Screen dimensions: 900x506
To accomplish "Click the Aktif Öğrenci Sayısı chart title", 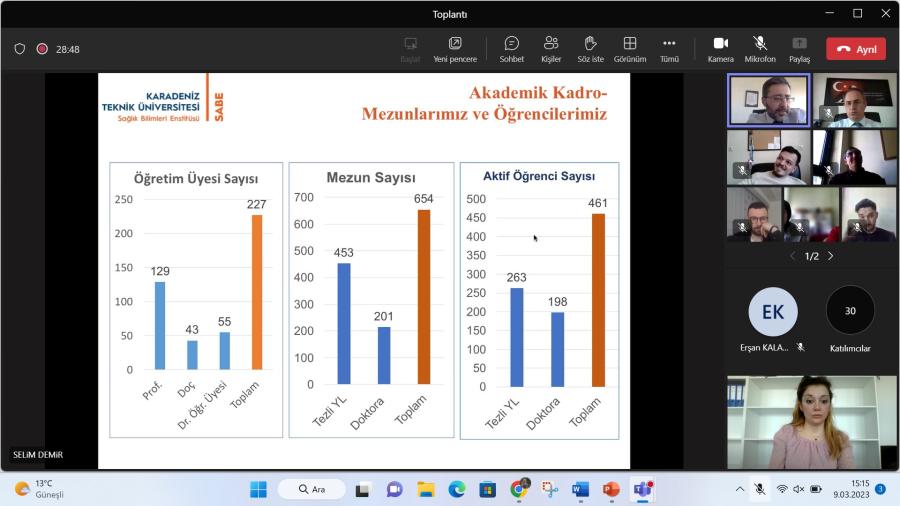I will tap(539, 176).
